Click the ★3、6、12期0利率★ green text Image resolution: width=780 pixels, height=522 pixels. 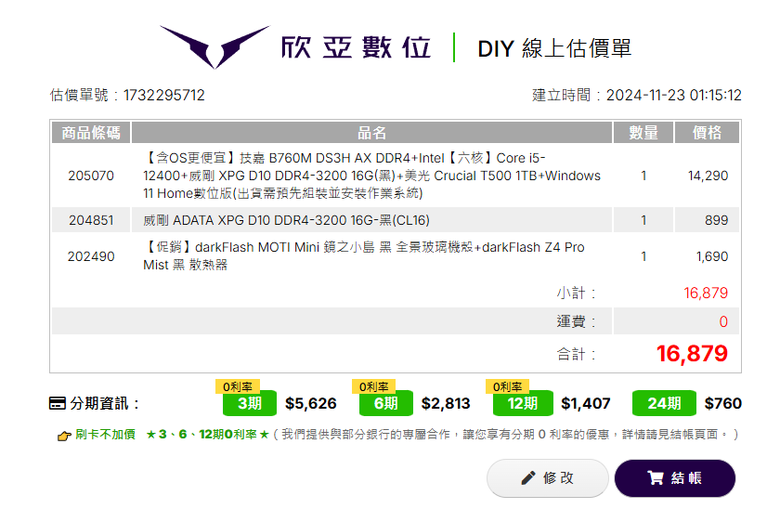coord(207,435)
